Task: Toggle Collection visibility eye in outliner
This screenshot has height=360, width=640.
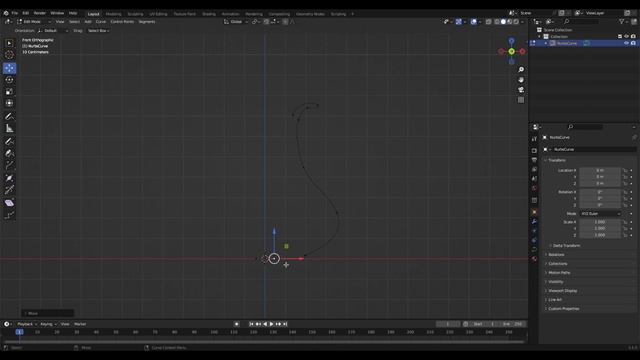Action: (x=627, y=37)
